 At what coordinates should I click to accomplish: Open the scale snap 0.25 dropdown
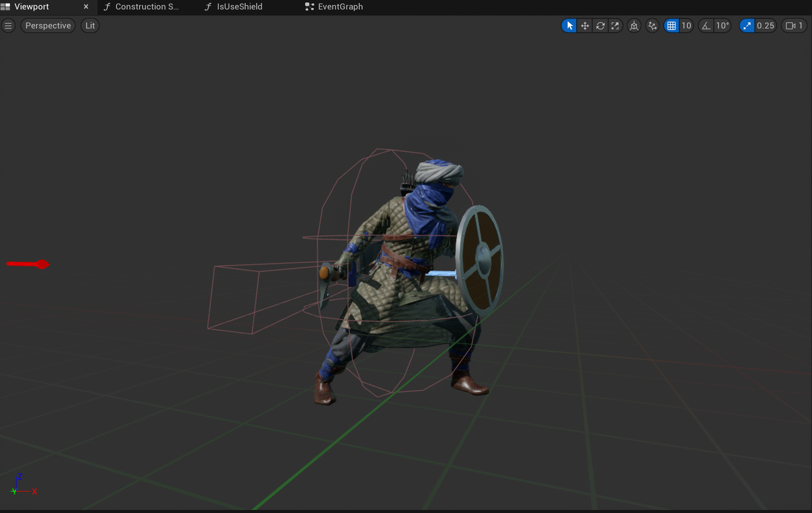[765, 25]
